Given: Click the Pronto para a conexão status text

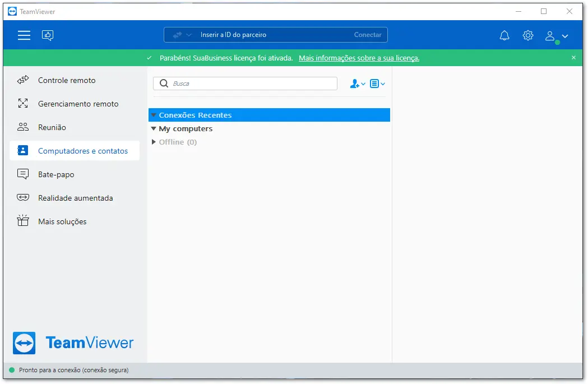Looking at the screenshot, I should (74, 370).
